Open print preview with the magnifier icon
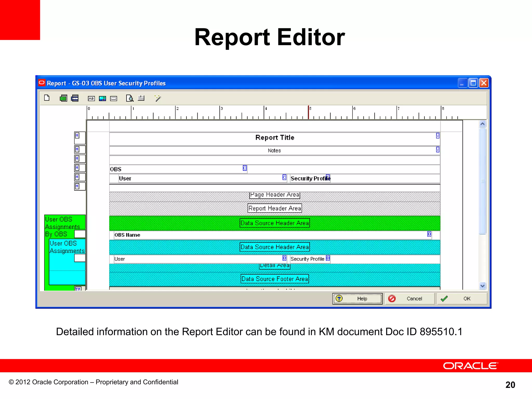This screenshot has height=399, width=532. click(x=130, y=98)
